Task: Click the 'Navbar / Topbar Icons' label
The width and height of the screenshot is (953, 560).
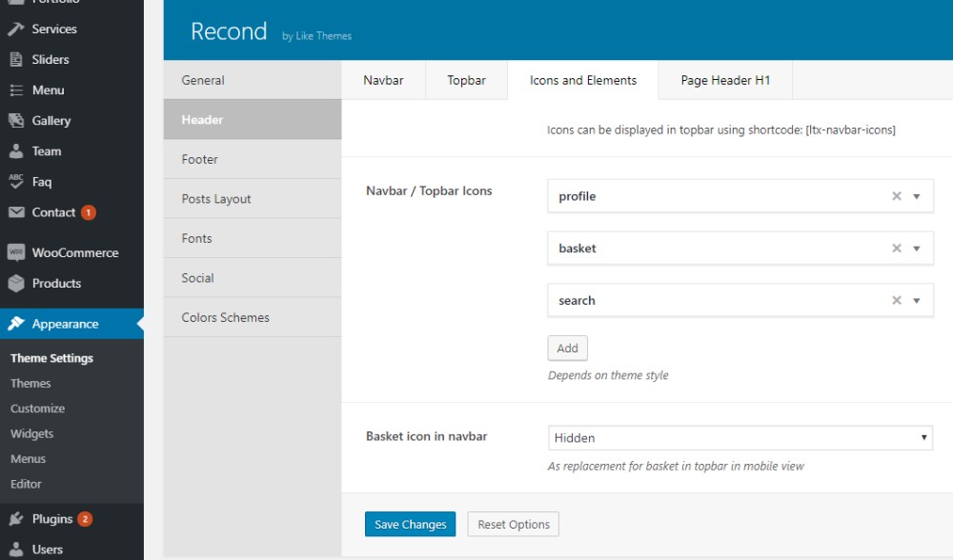Action: pyautogui.click(x=429, y=190)
